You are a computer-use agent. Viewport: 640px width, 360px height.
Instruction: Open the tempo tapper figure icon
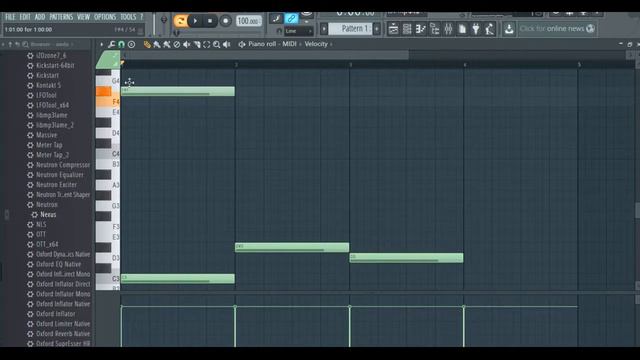490,29
